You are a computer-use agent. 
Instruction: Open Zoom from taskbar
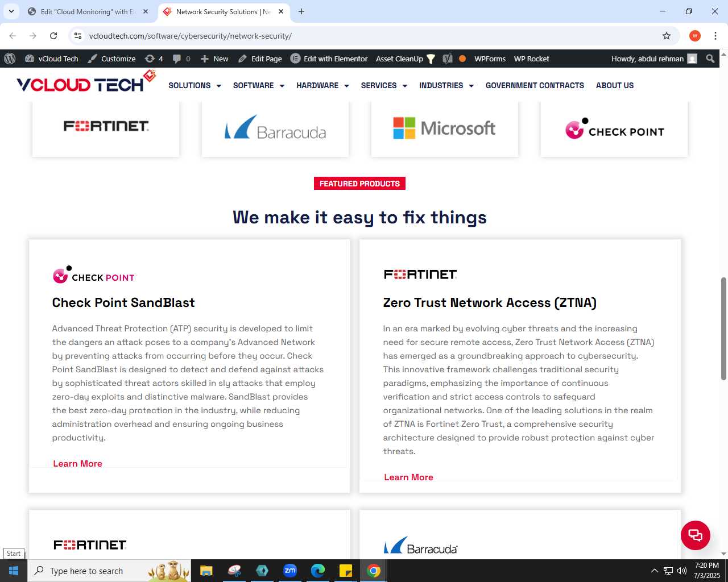290,571
